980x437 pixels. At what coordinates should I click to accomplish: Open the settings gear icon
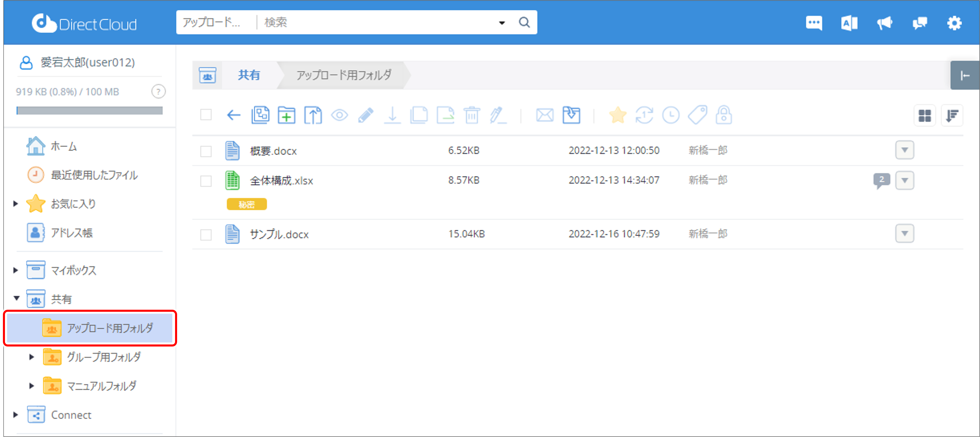tap(954, 24)
